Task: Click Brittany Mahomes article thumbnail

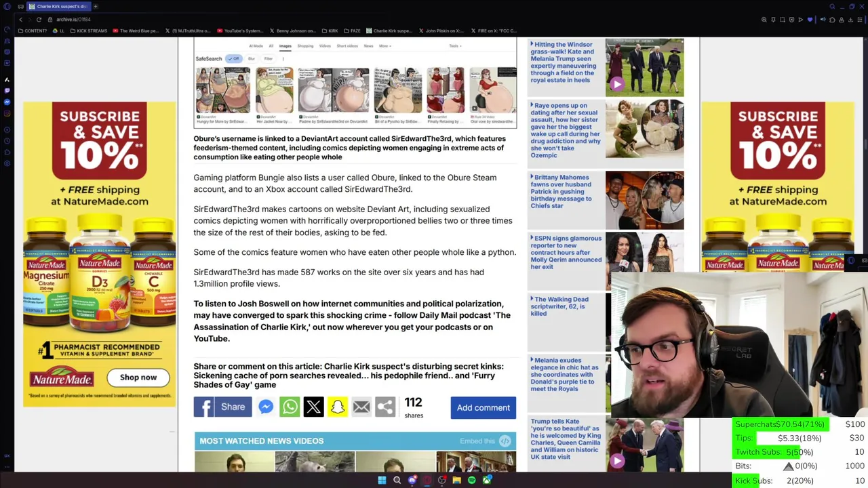Action: click(644, 200)
